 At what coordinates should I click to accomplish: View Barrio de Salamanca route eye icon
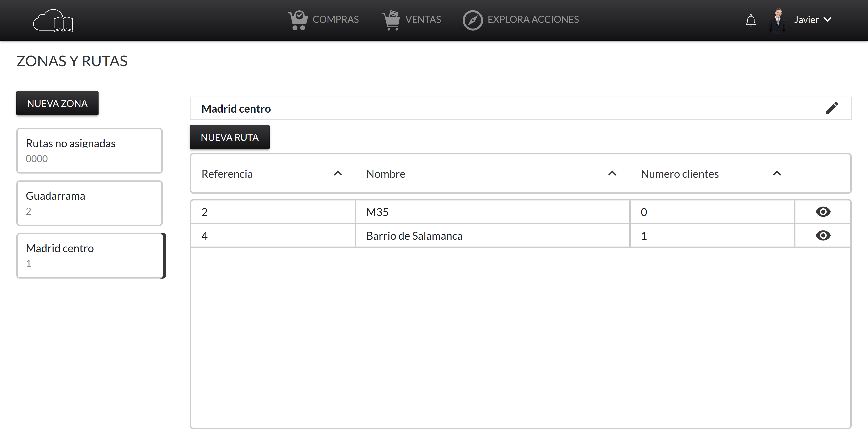coord(823,235)
